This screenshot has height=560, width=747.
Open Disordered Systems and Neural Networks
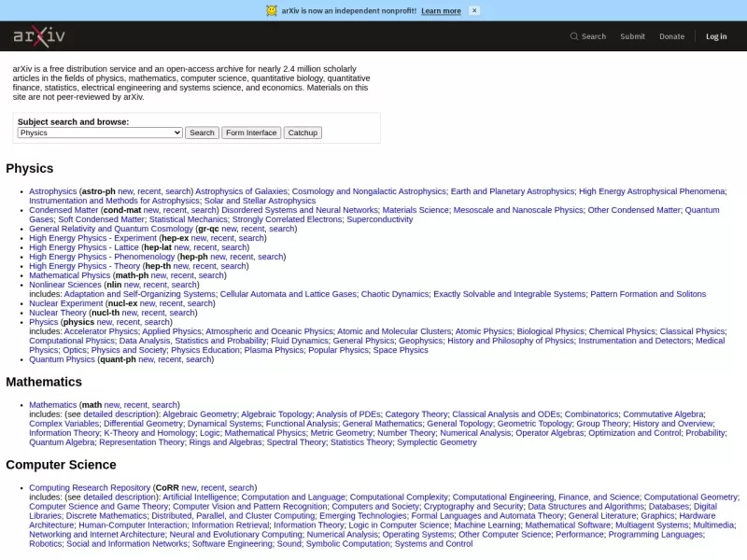299,210
